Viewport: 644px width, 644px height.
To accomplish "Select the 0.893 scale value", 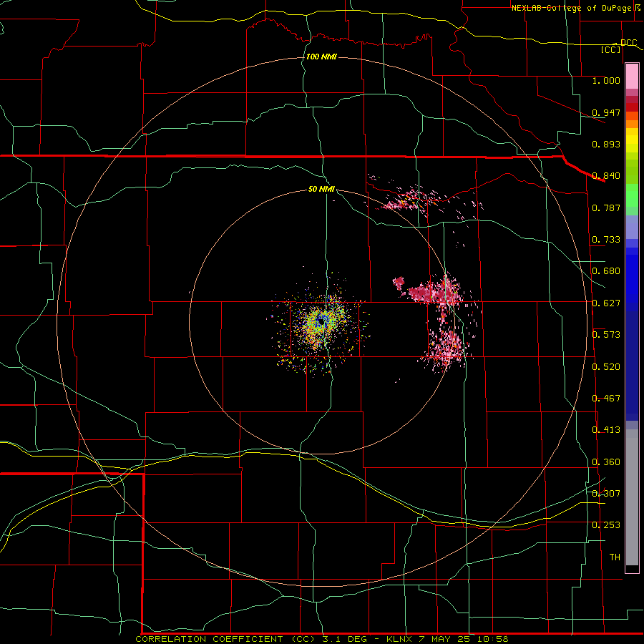I will click(606, 144).
